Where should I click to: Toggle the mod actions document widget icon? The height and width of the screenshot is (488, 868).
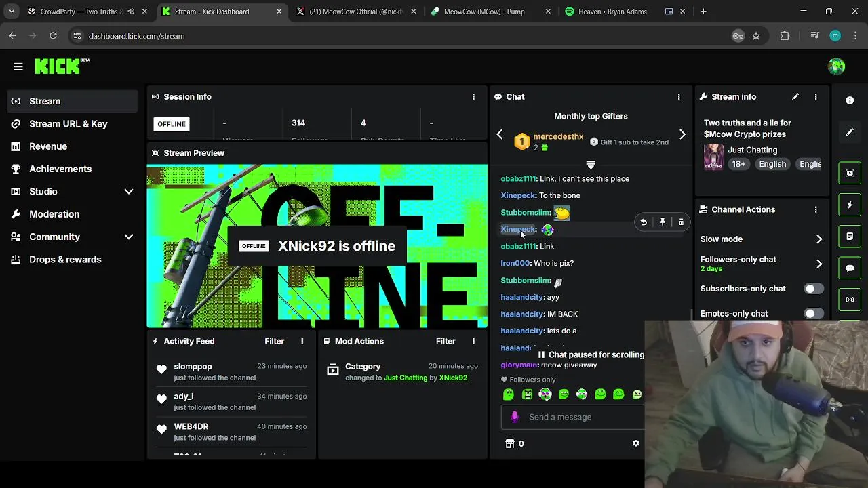click(850, 237)
